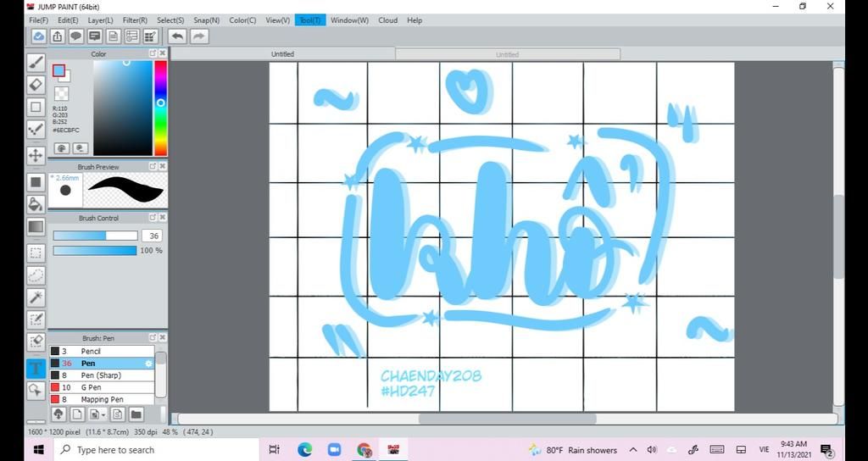The height and width of the screenshot is (461, 868).
Task: Select the foreground color swatch
Action: [58, 71]
